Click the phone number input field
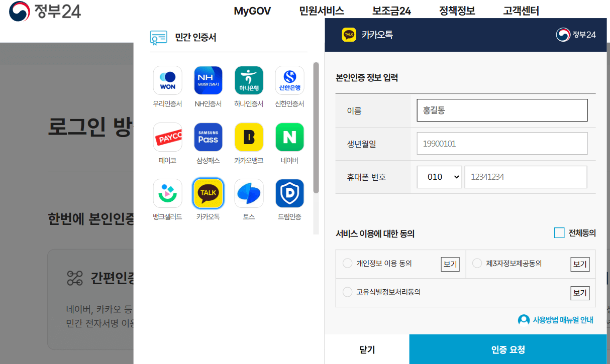This screenshot has width=610, height=364. [x=526, y=177]
